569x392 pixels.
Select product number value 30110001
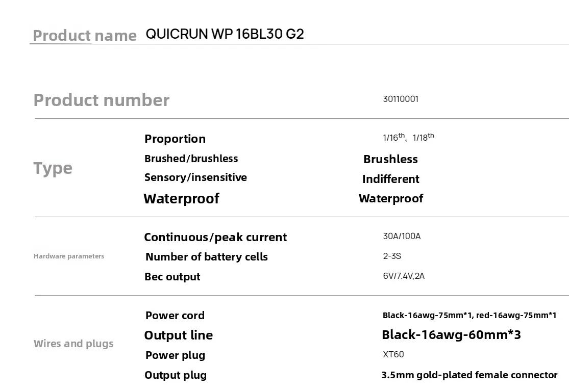coord(401,99)
